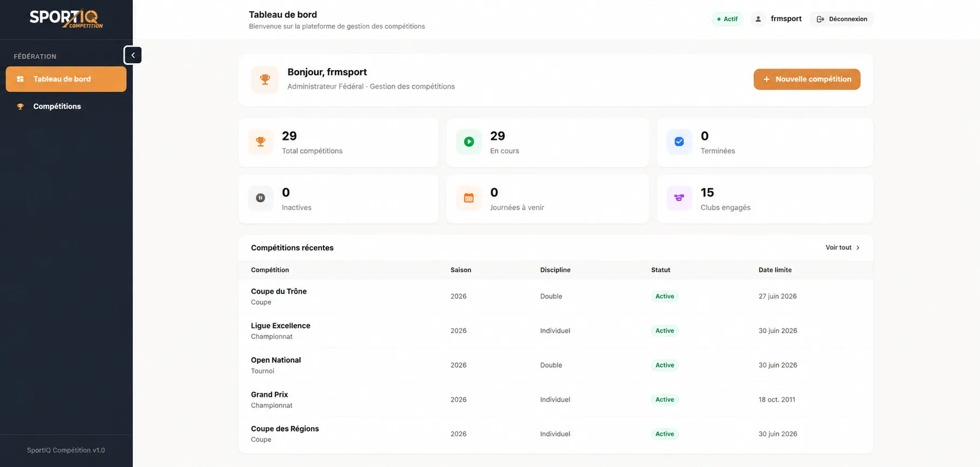Click the SportIQ Competition logo
Screen dimensions: 980x467
tap(66, 19)
